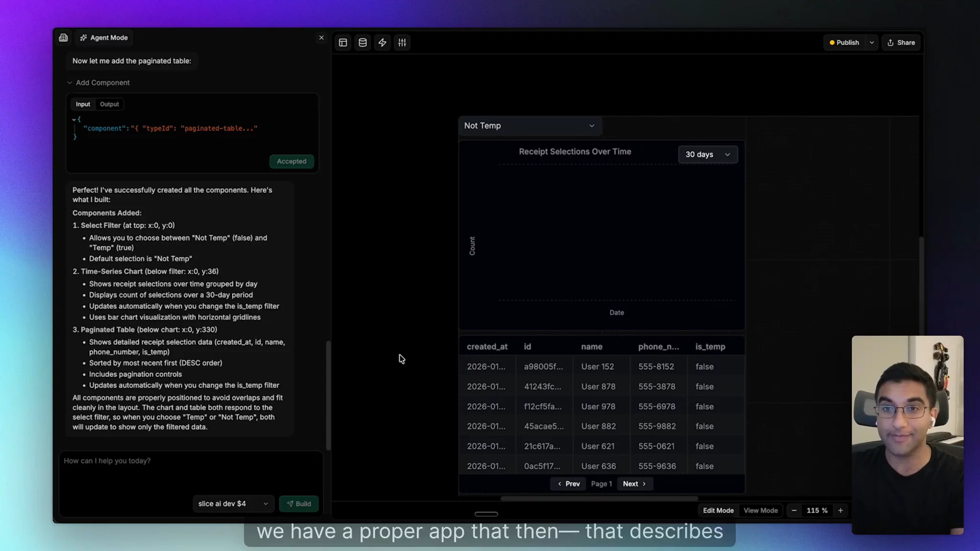Image resolution: width=980 pixels, height=551 pixels.
Task: Open the slice ai dev $4 dropdown
Action: pyautogui.click(x=233, y=504)
